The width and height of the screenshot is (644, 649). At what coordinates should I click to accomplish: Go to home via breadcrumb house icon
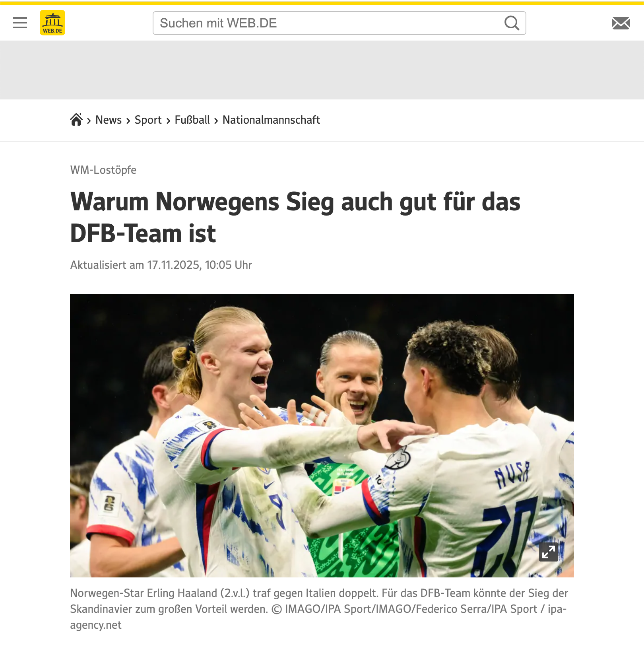[76, 119]
